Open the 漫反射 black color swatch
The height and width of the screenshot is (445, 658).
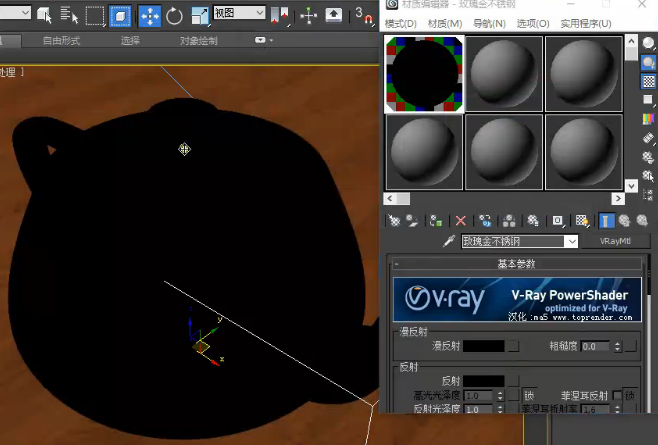coord(483,346)
